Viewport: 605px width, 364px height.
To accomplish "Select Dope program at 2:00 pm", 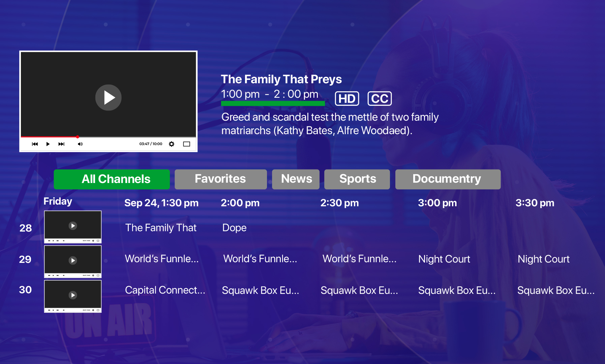I will (x=234, y=228).
